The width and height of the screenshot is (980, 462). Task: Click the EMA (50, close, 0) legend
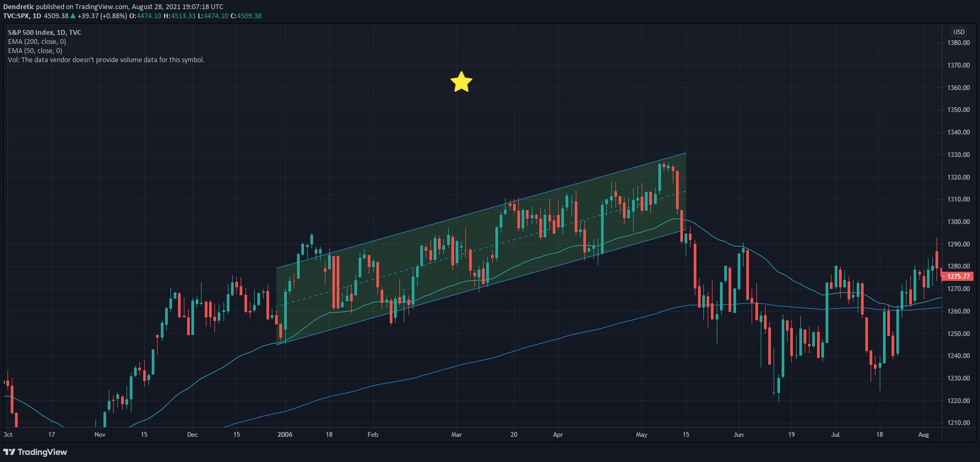pyautogui.click(x=35, y=51)
